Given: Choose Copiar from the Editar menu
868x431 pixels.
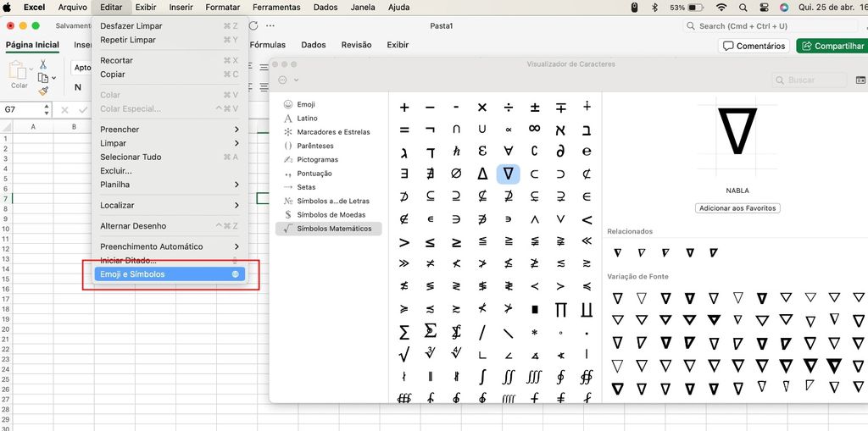Looking at the screenshot, I should (x=170, y=75).
